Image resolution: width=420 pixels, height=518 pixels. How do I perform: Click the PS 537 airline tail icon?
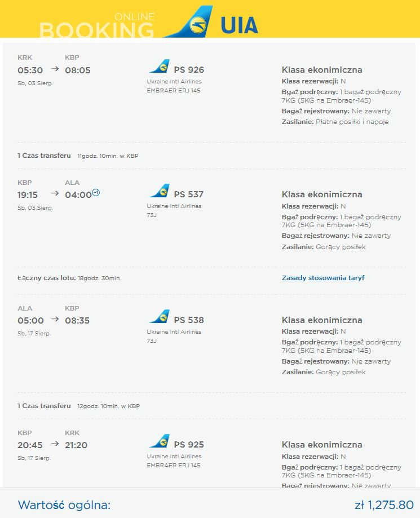coord(160,191)
